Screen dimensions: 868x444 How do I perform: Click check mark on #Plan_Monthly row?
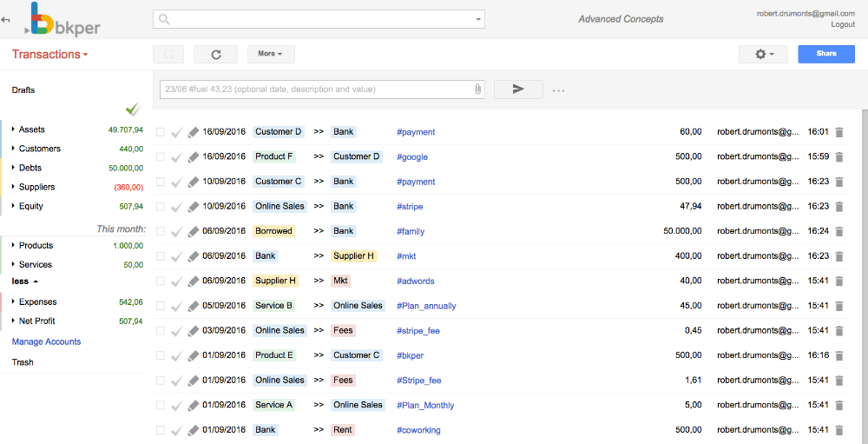[176, 405]
